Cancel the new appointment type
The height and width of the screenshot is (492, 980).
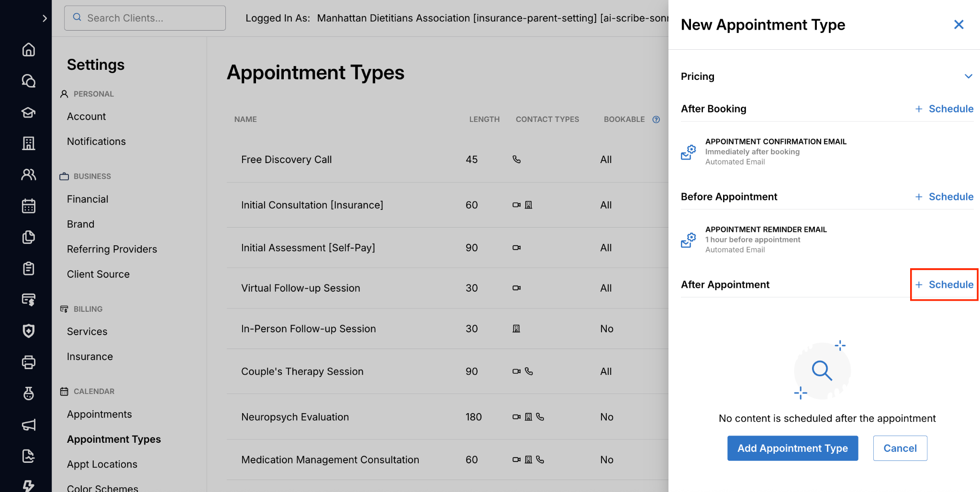coord(900,448)
